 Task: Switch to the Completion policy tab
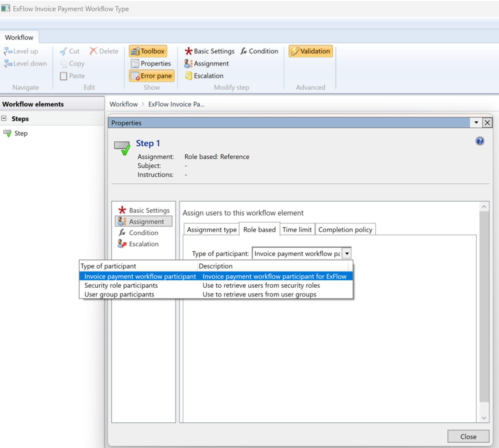click(x=345, y=230)
